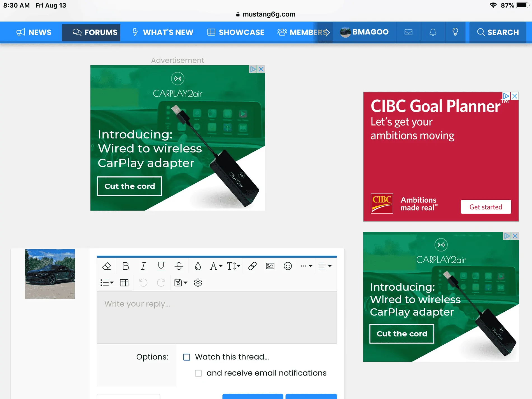Image resolution: width=532 pixels, height=399 pixels.
Task: Click the CIBC logo in ad
Action: click(x=382, y=204)
